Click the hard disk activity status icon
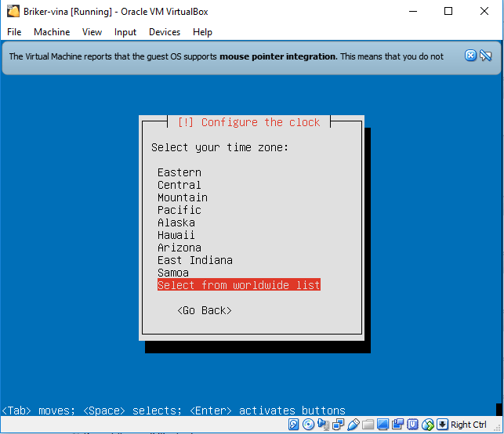 [x=293, y=425]
